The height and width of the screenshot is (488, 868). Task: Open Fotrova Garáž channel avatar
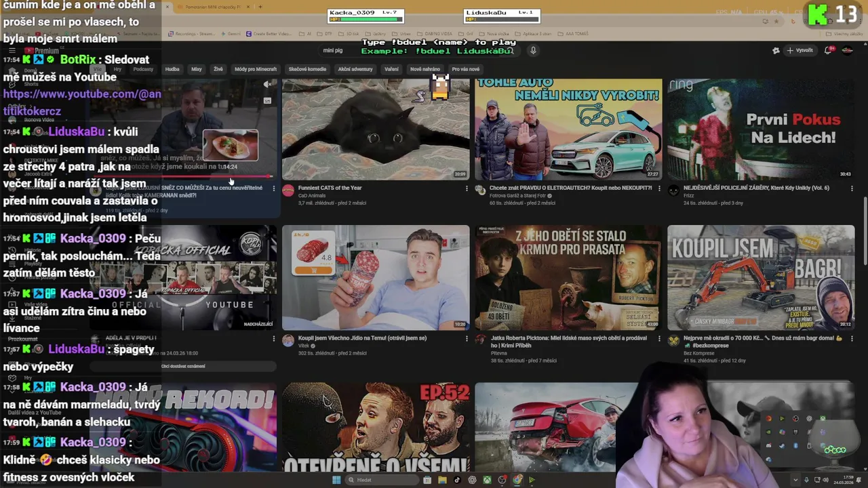pos(481,190)
